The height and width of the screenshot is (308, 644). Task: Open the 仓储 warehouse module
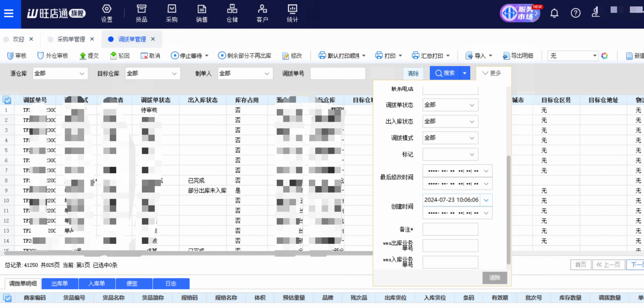(232, 13)
